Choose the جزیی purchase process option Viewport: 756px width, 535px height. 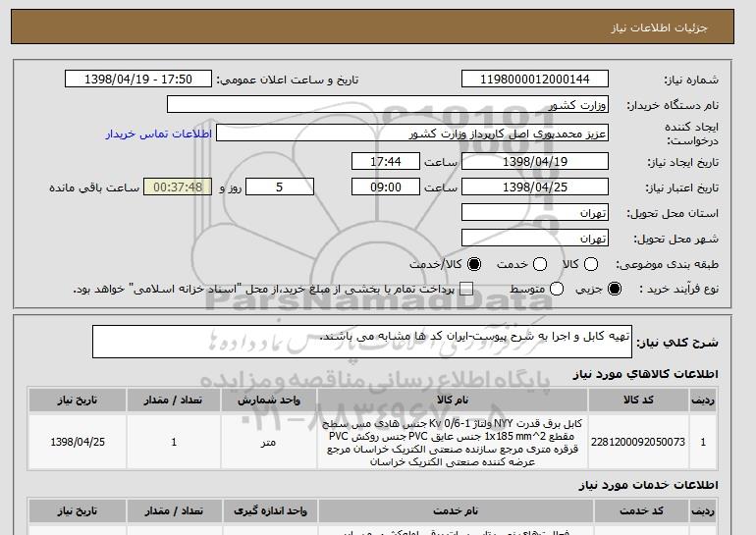615,289
